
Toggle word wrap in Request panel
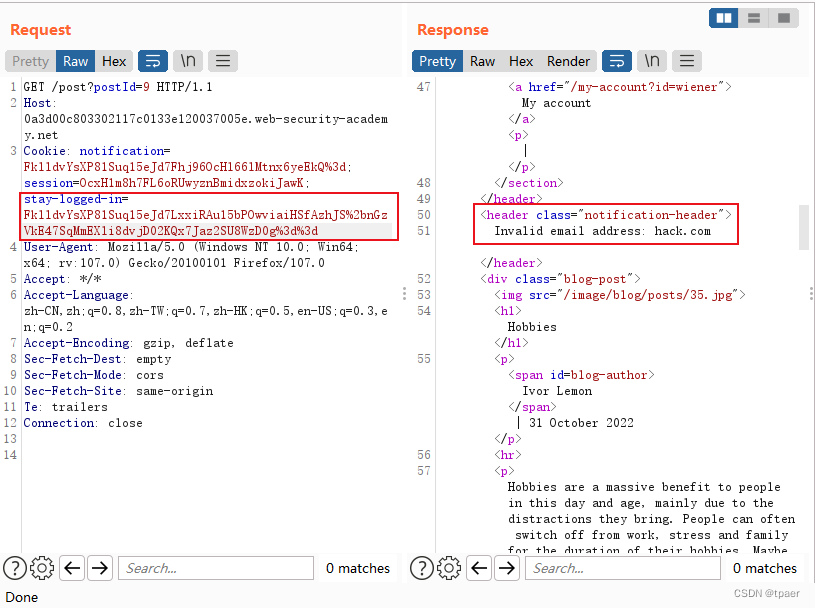pos(153,61)
